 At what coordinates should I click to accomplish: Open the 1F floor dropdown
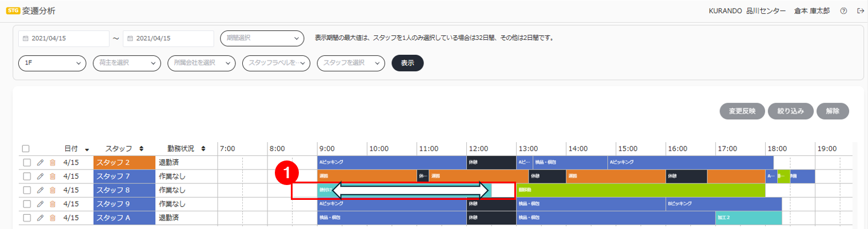pyautogui.click(x=52, y=63)
